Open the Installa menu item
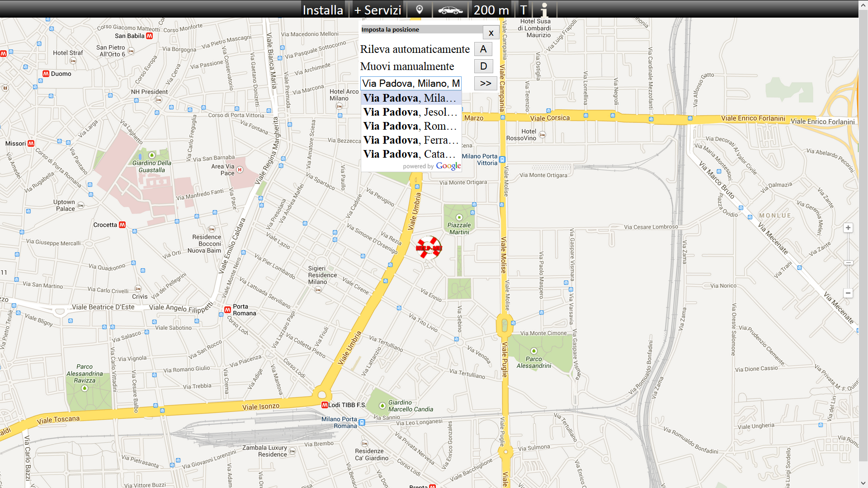868x488 pixels. tap(323, 9)
